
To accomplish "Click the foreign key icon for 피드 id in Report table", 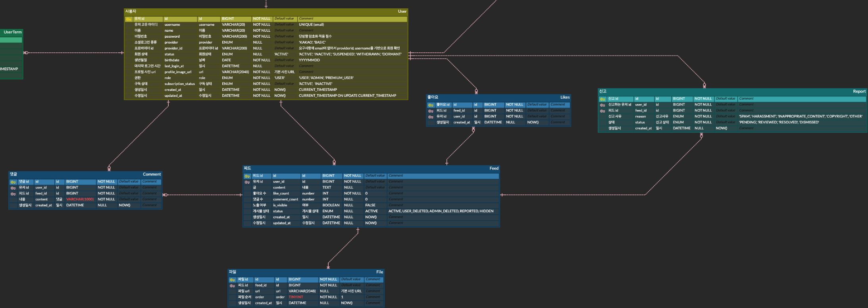I will (x=602, y=111).
